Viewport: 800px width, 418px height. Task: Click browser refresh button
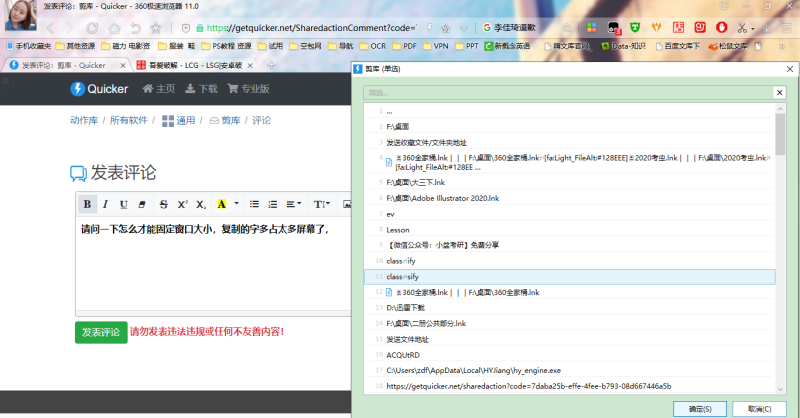92,28
